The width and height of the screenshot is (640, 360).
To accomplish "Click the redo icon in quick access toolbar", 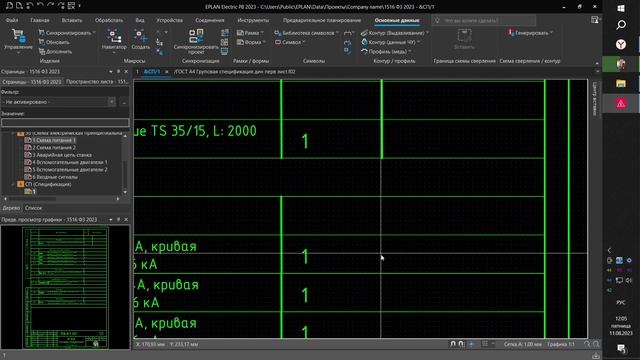I will [50, 6].
